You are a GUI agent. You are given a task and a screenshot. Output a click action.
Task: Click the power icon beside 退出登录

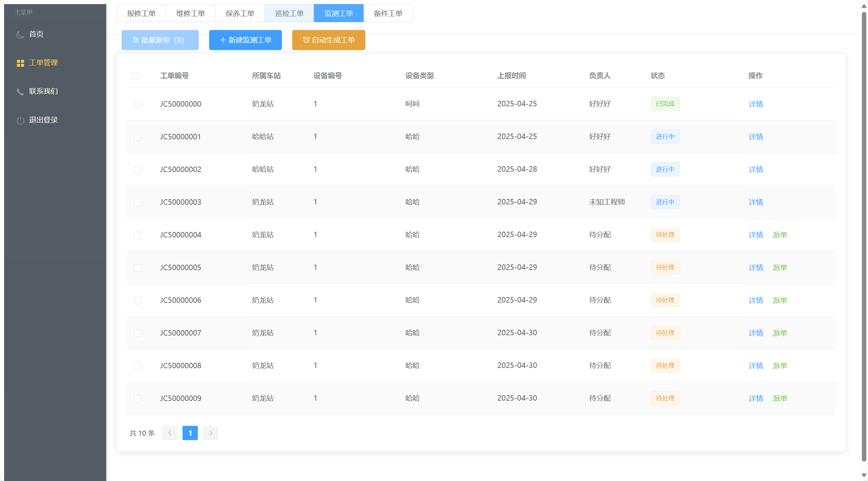click(20, 120)
